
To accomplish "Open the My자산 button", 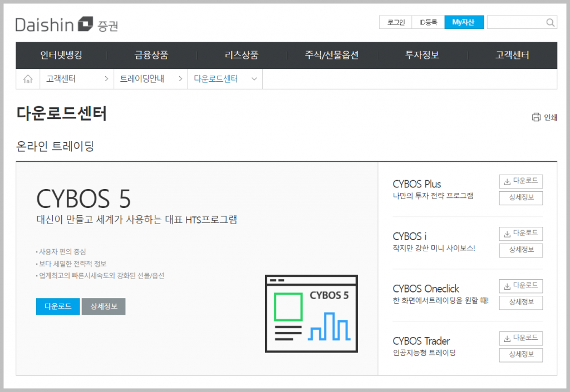I will pyautogui.click(x=464, y=22).
